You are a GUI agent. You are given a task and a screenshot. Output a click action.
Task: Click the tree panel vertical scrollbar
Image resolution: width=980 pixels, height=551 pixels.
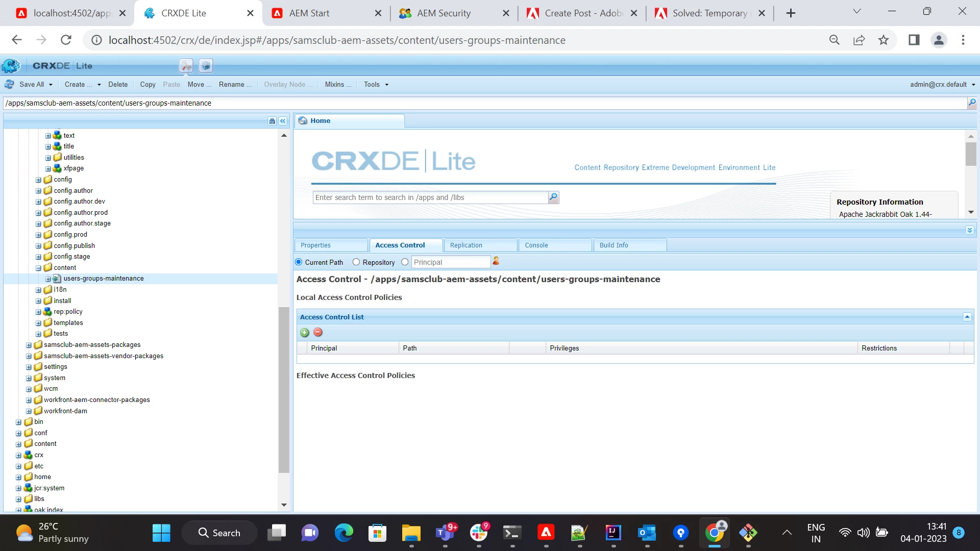[284, 390]
